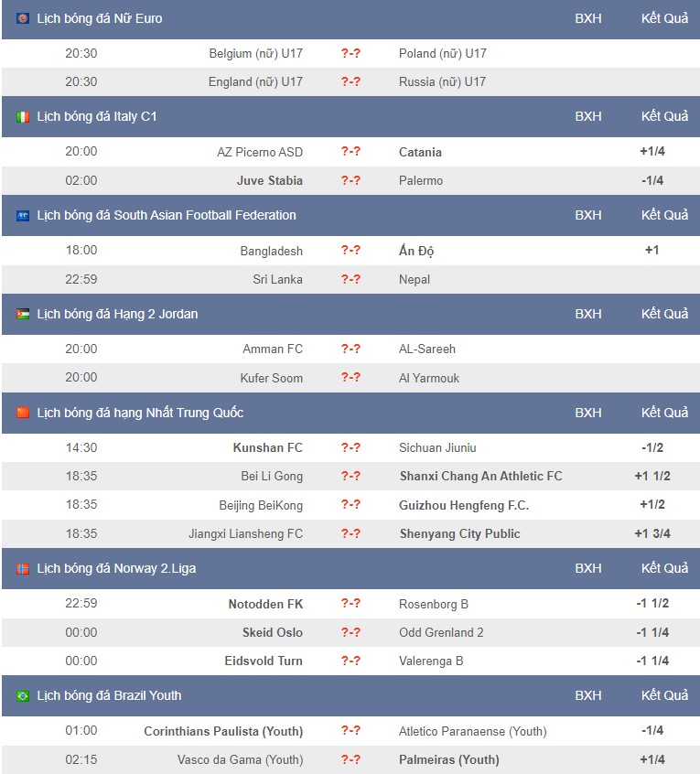Click the ?-? score for Kunshan FC match
This screenshot has height=774, width=700.
tap(350, 447)
